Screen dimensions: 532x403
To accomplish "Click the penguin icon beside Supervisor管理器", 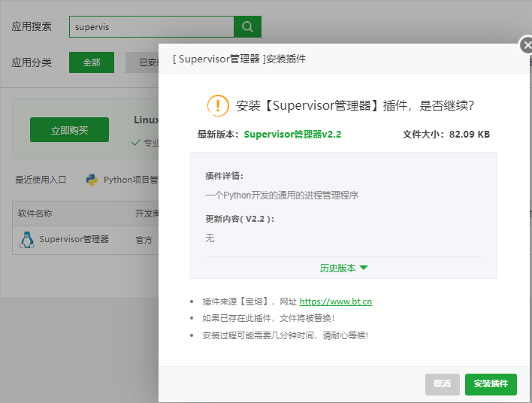I will [27, 240].
